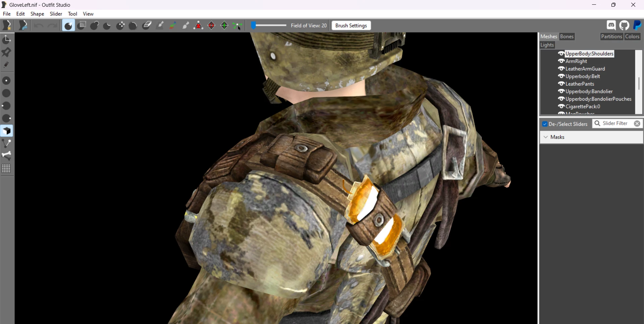Select the Inflate brush tool

point(95,25)
